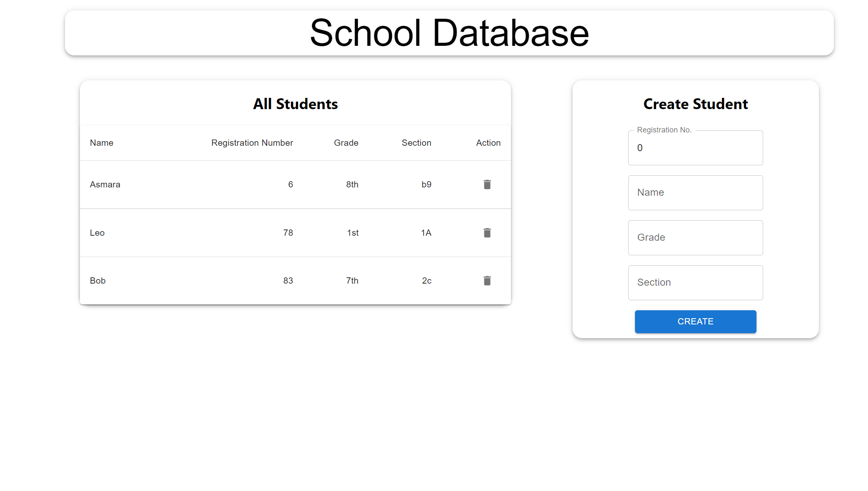Click the trash icon beside registration number 78

point(487,233)
